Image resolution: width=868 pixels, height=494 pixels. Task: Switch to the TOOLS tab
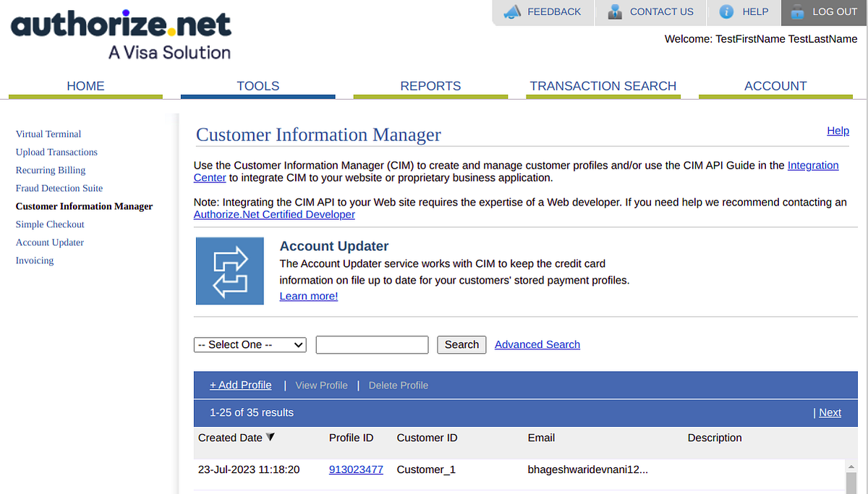coord(258,85)
